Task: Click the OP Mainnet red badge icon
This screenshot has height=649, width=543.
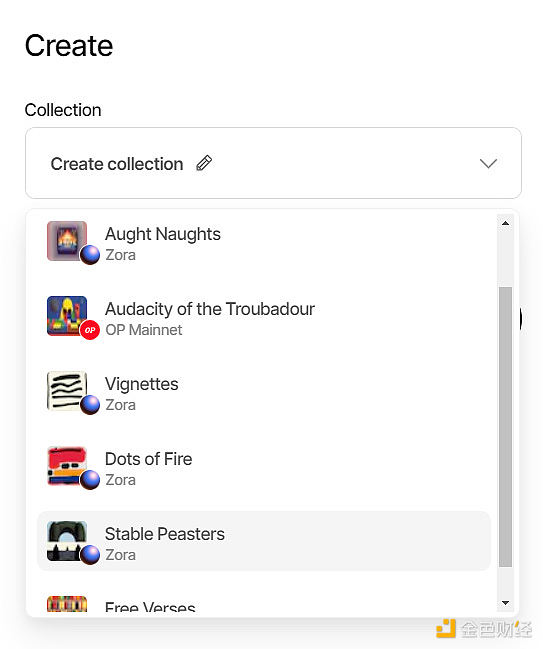Action: [90, 330]
